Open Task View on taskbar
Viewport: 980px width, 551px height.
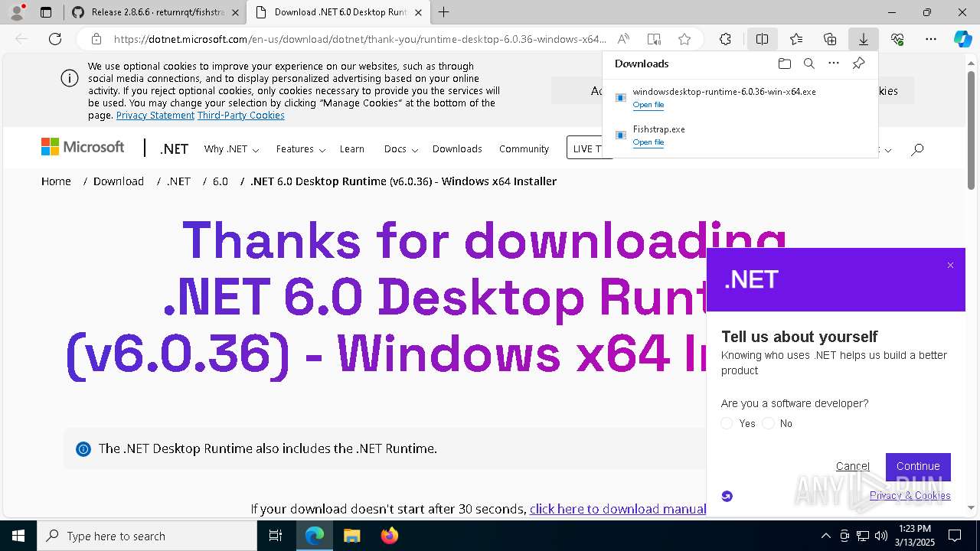click(x=276, y=536)
